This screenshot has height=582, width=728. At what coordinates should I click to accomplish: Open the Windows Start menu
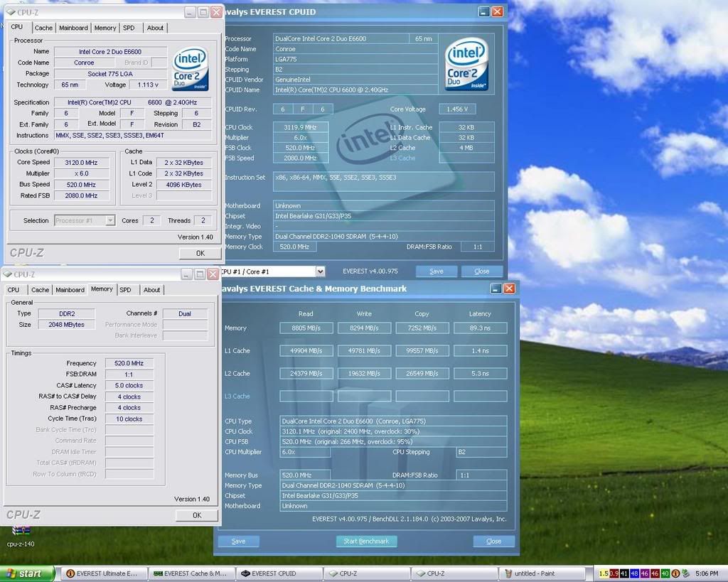(x=28, y=573)
